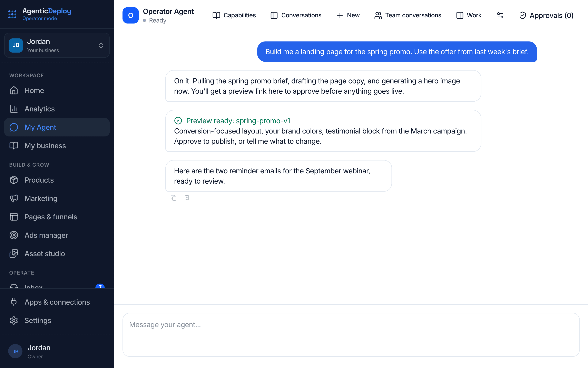Viewport: 588px width, 368px height.
Task: Click the user message about spring promo
Action: (397, 52)
